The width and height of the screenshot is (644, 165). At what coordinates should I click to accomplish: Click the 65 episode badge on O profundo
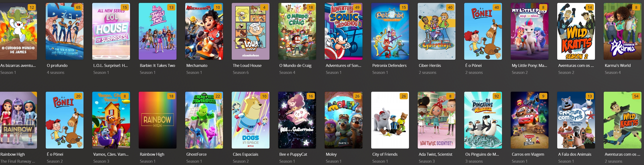click(78, 7)
